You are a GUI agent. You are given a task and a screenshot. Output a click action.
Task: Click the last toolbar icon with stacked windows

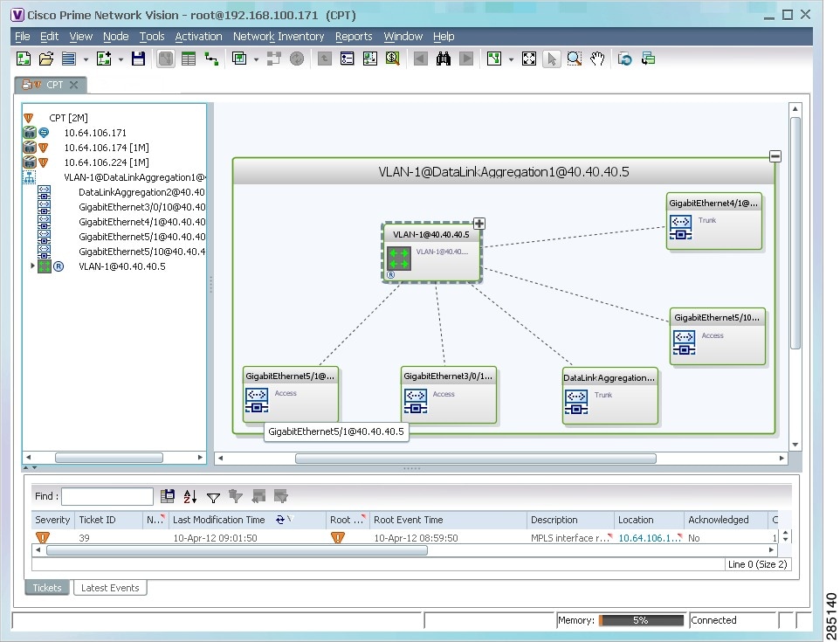(x=648, y=59)
